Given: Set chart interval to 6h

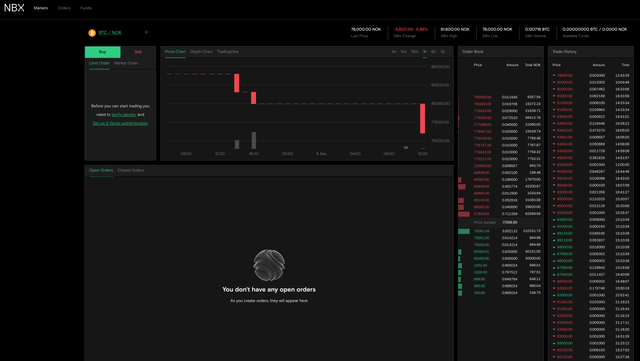Looking at the screenshot, I should (433, 52).
